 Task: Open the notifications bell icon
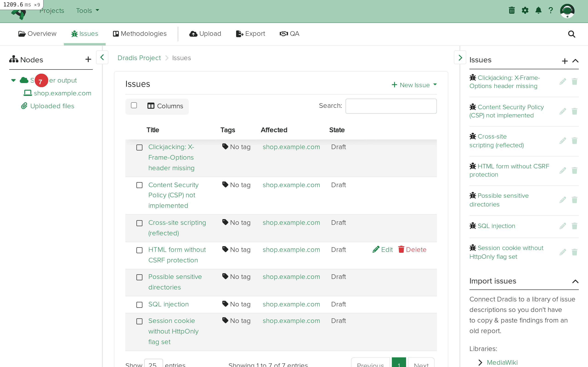pyautogui.click(x=538, y=10)
